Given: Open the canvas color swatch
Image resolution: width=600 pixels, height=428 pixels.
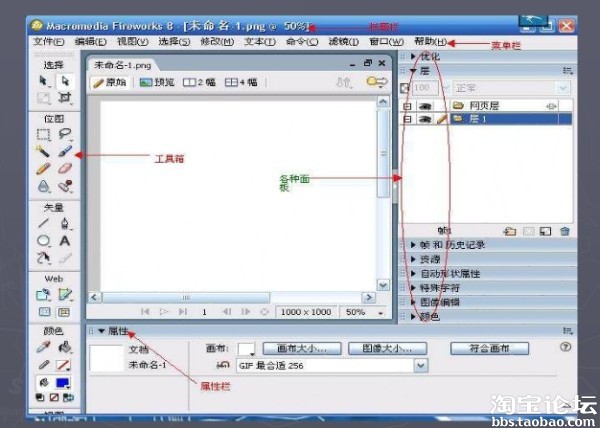Looking at the screenshot, I should (246, 349).
